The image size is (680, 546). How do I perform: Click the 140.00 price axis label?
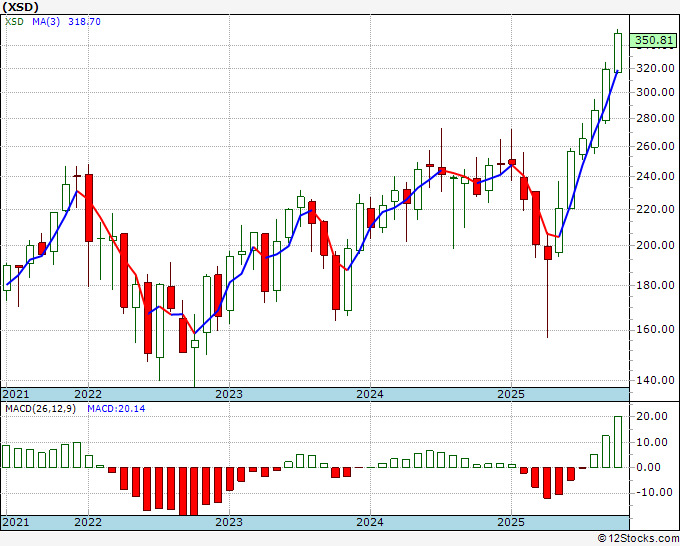point(655,380)
